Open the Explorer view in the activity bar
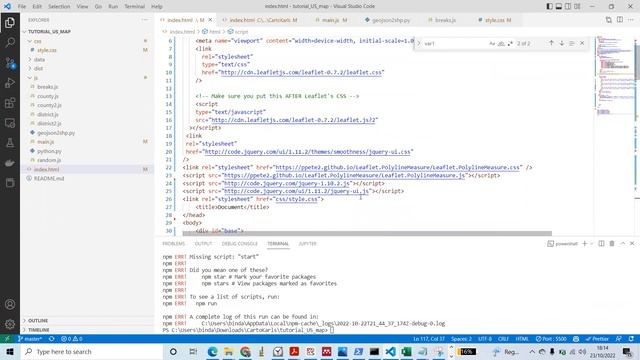Image resolution: width=640 pixels, height=360 pixels. [10, 22]
